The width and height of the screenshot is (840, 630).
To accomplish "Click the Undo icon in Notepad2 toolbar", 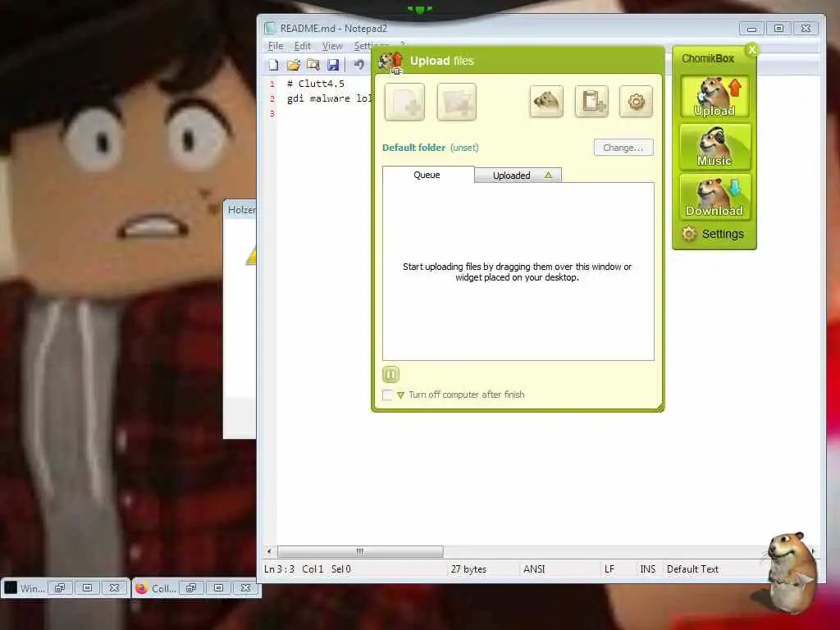I will 359,66.
